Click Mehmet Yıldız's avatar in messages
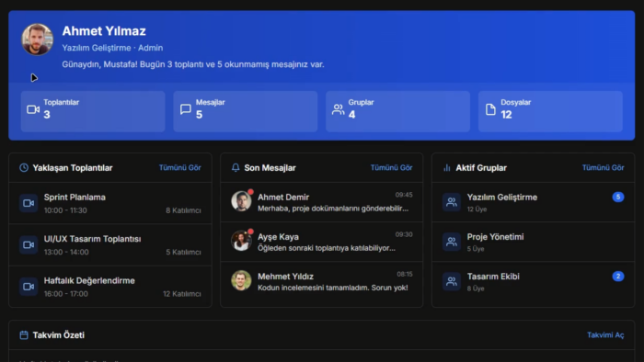 (241, 280)
